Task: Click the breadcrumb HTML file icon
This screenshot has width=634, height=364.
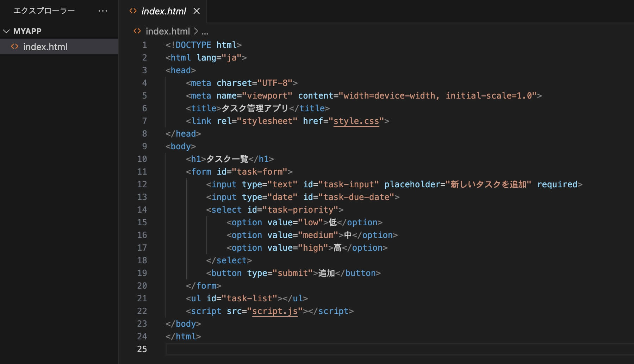Action: pyautogui.click(x=137, y=31)
